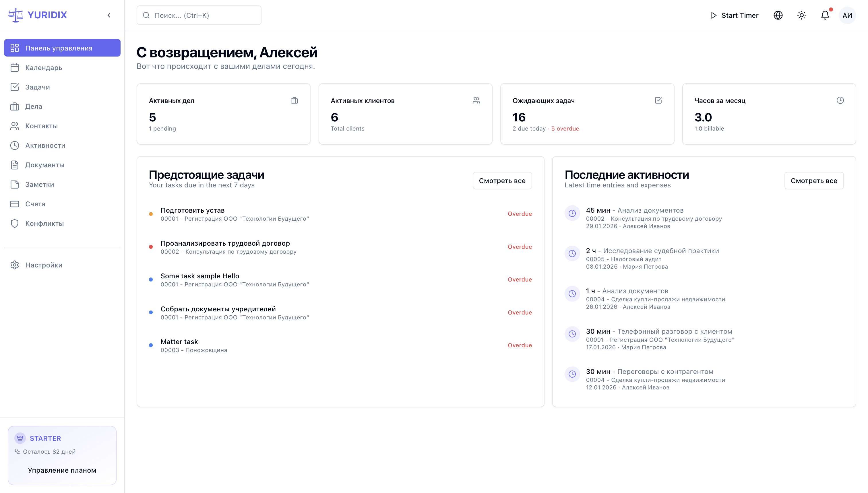Select the Документы sidebar icon
This screenshot has width=868, height=493.
15,165
